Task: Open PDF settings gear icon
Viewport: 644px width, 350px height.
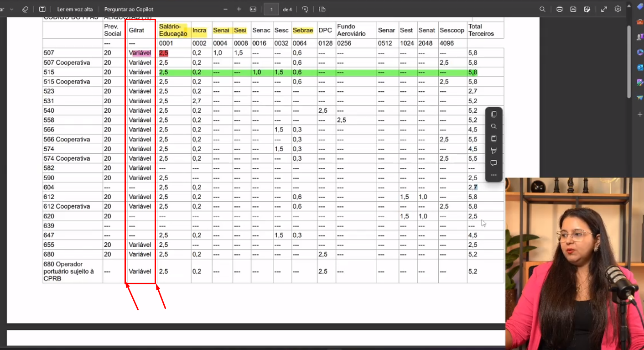Action: [618, 9]
